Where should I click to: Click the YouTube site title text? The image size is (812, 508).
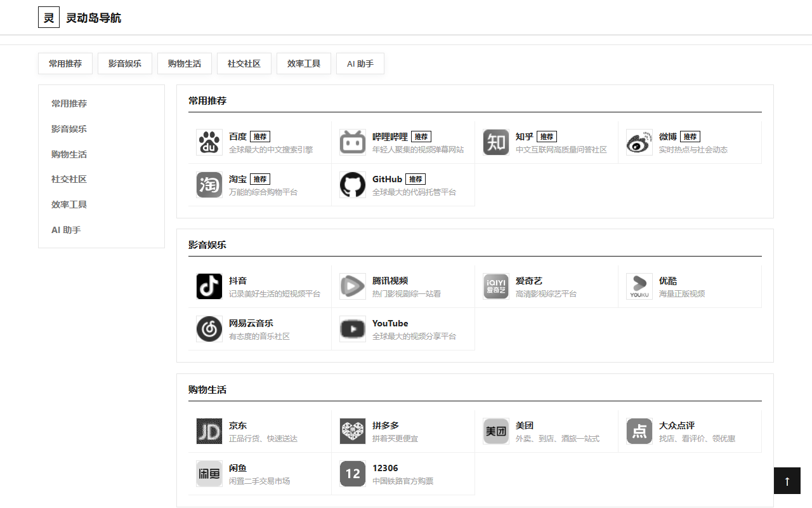coord(390,323)
